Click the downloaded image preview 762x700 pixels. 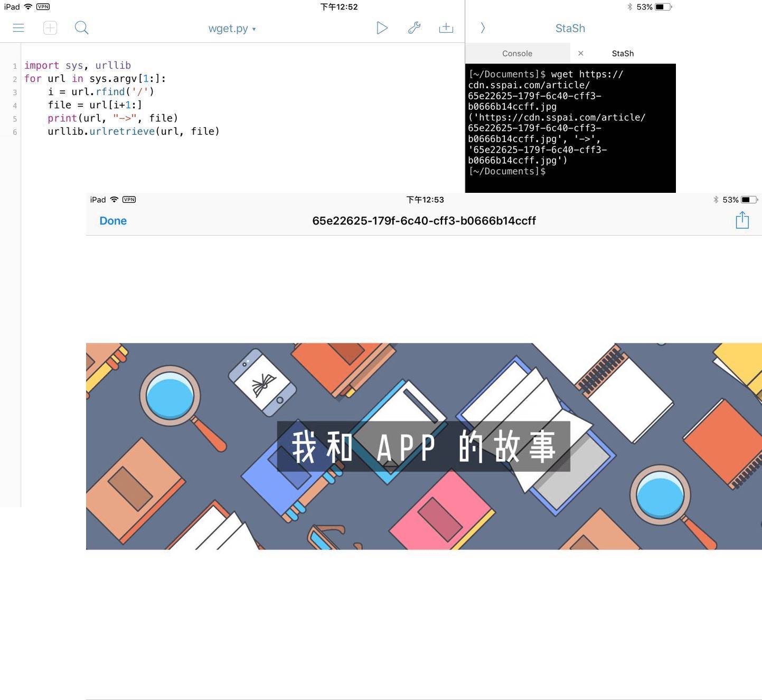click(424, 446)
